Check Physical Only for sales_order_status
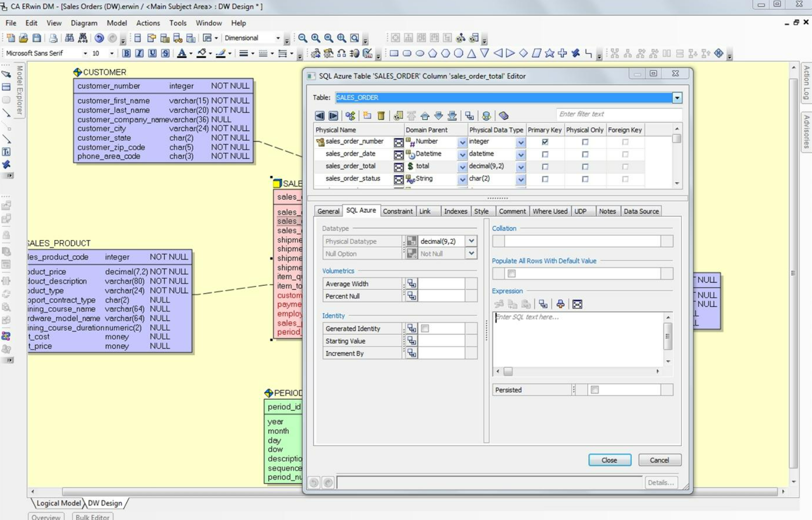Viewport: 812px width, 520px height. click(x=585, y=179)
